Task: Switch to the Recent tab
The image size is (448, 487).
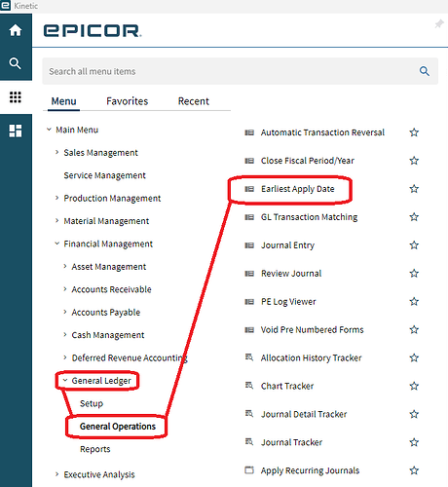Action: (193, 101)
